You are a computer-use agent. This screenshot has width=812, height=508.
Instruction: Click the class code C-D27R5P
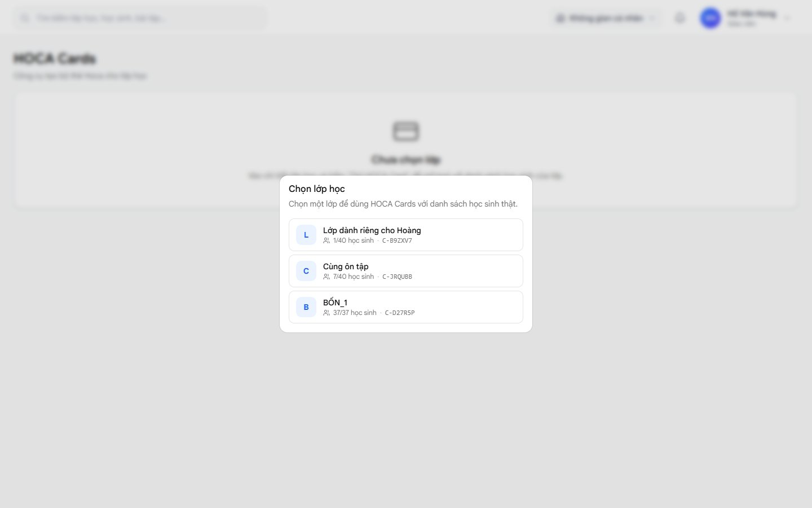(400, 313)
